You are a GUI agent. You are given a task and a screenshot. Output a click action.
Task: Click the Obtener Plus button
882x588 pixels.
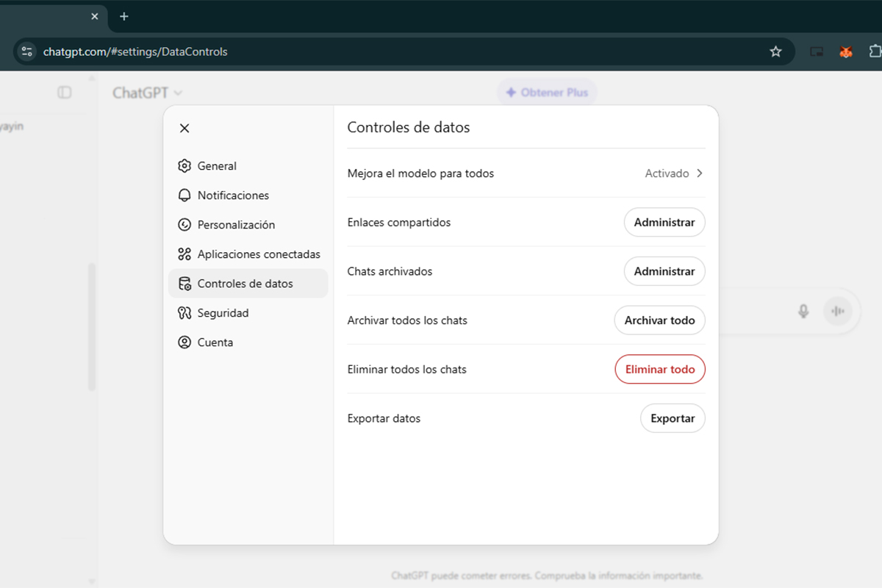click(547, 93)
